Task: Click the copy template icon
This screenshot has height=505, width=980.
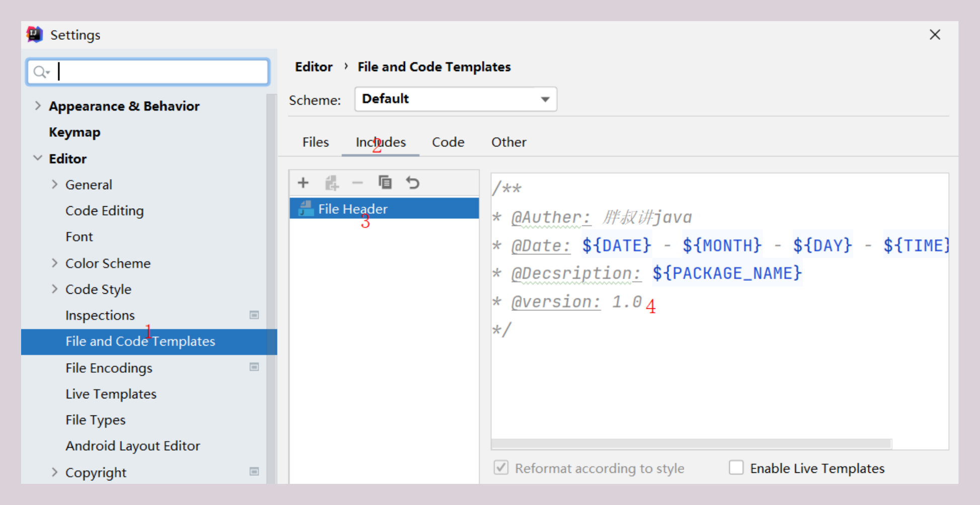Action: point(385,183)
